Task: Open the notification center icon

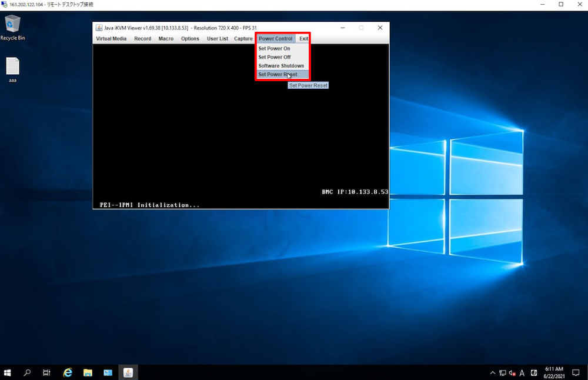Action: tap(576, 373)
